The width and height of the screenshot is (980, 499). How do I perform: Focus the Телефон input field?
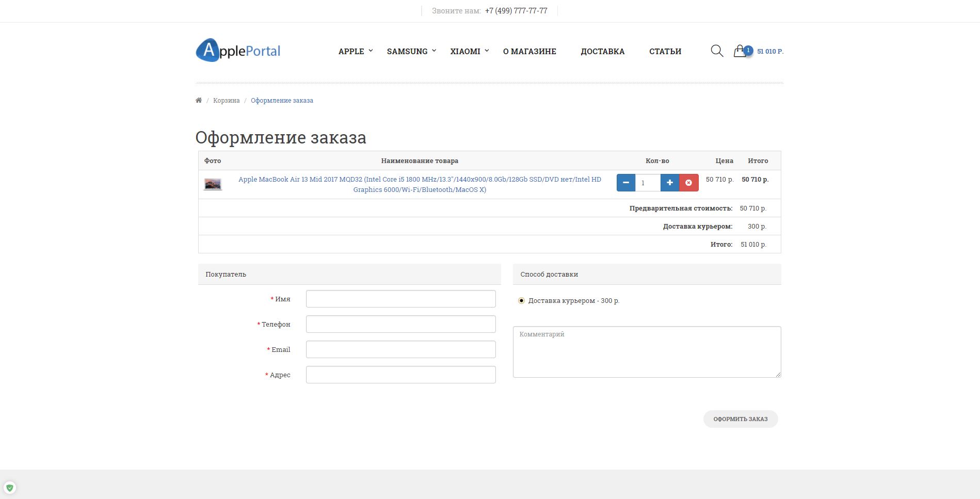coord(401,324)
